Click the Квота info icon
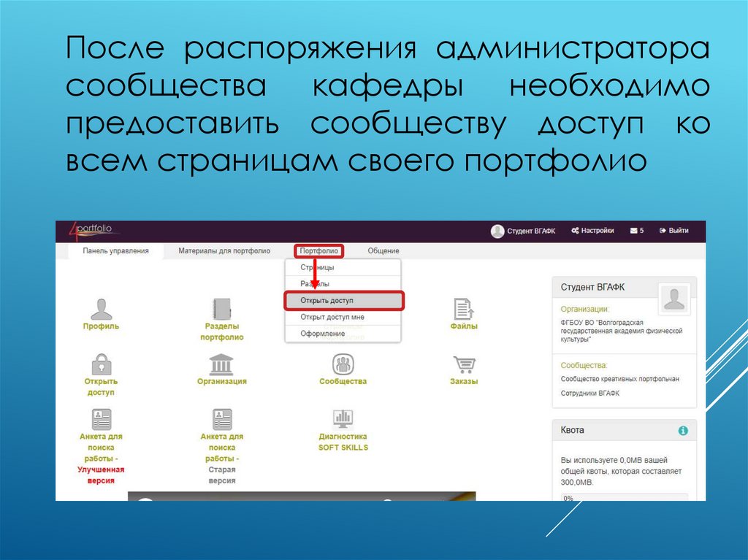The width and height of the screenshot is (748, 560). [683, 430]
